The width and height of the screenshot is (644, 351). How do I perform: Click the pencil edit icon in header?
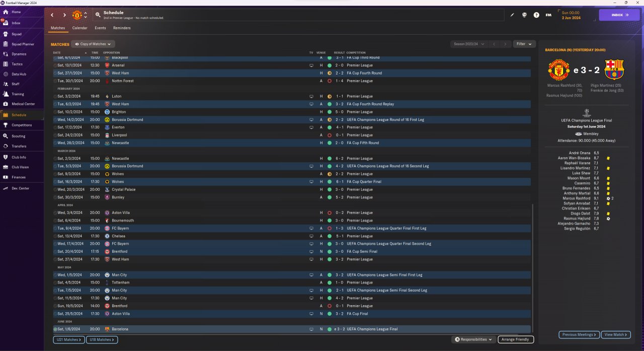point(512,15)
